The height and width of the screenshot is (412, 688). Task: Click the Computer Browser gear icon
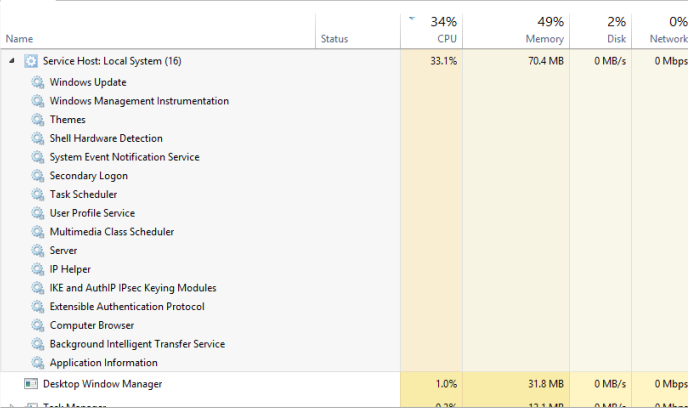coord(38,326)
